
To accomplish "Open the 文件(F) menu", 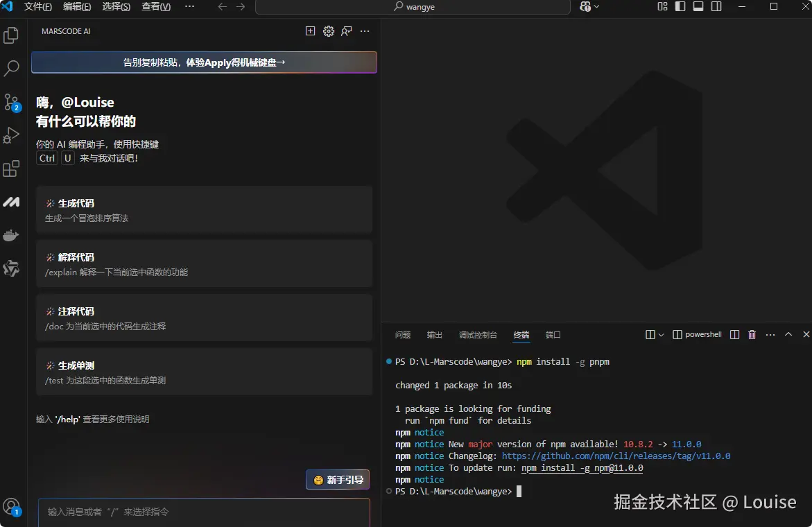I will click(x=38, y=7).
